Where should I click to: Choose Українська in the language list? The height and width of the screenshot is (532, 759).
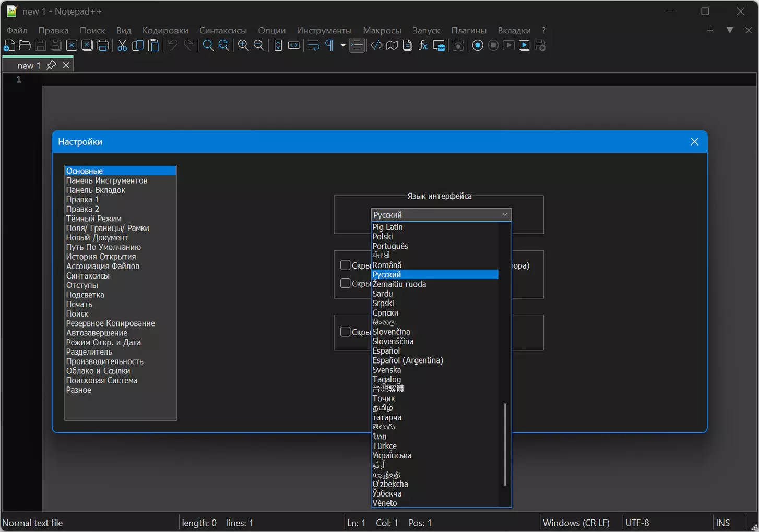pyautogui.click(x=435, y=455)
